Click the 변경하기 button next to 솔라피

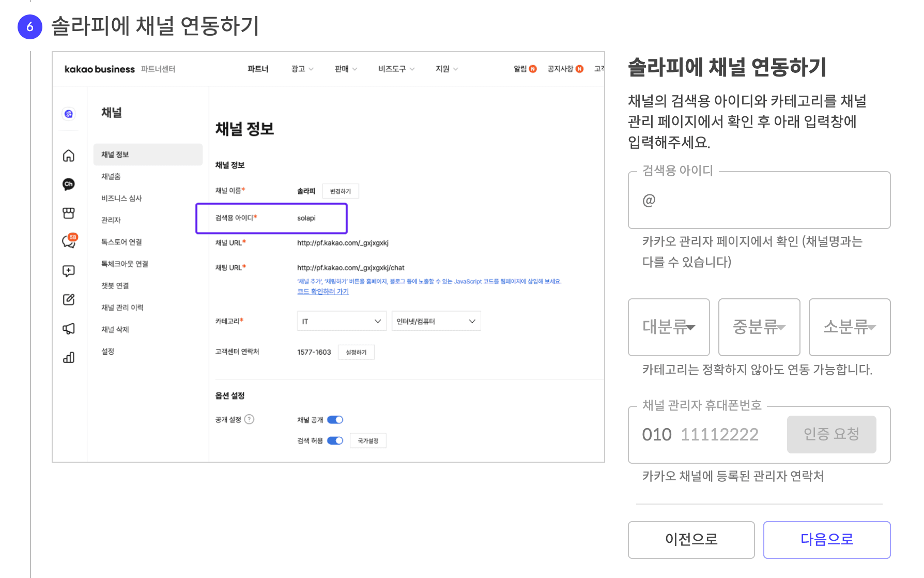[341, 191]
